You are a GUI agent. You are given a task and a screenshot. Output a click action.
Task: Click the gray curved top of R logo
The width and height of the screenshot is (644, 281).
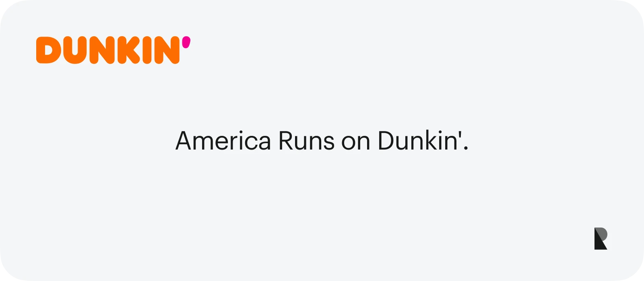pos(603,233)
